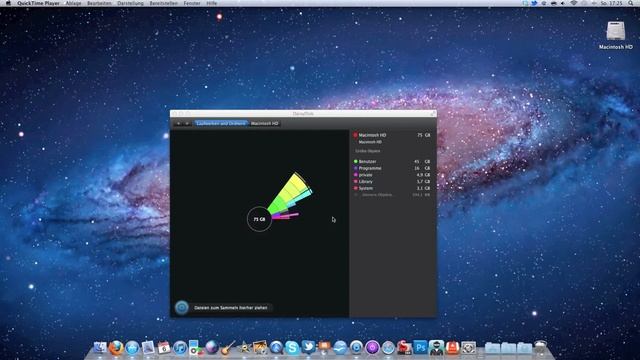Image resolution: width=640 pixels, height=360 pixels.
Task: Open the private 4,9 GB row
Action: (392, 175)
